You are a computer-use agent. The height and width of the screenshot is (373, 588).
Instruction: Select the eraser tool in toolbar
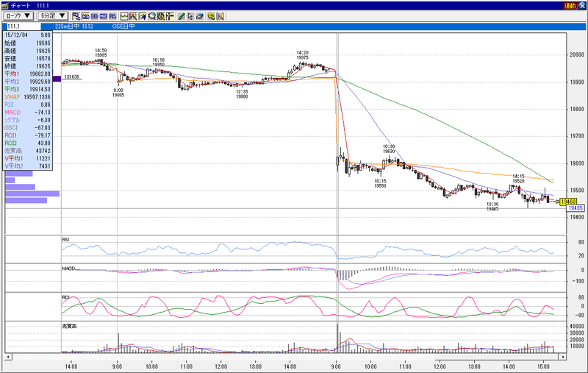[x=200, y=16]
